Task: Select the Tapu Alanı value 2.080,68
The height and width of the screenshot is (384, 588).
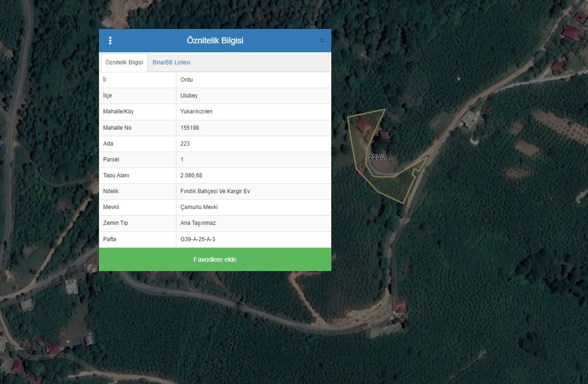Action: 191,175
